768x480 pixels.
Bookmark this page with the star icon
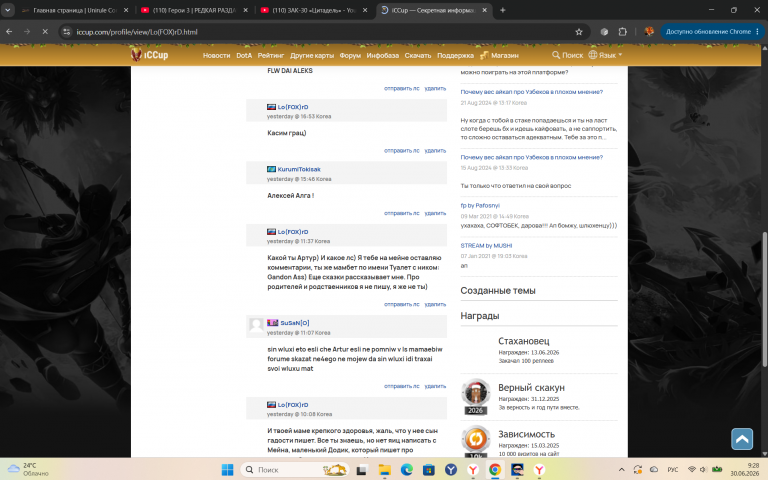578,32
